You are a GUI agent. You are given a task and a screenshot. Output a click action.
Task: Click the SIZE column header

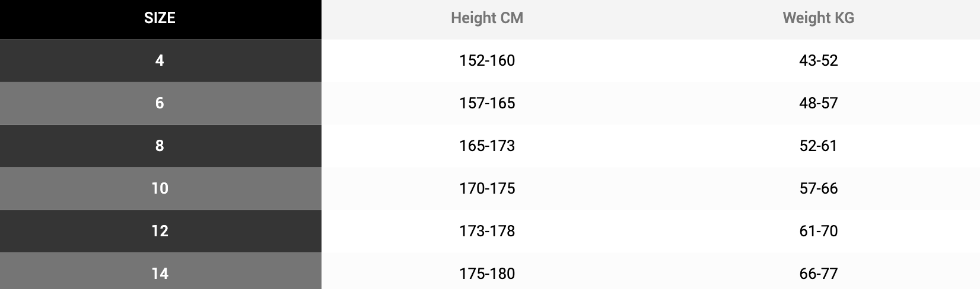[x=160, y=18]
